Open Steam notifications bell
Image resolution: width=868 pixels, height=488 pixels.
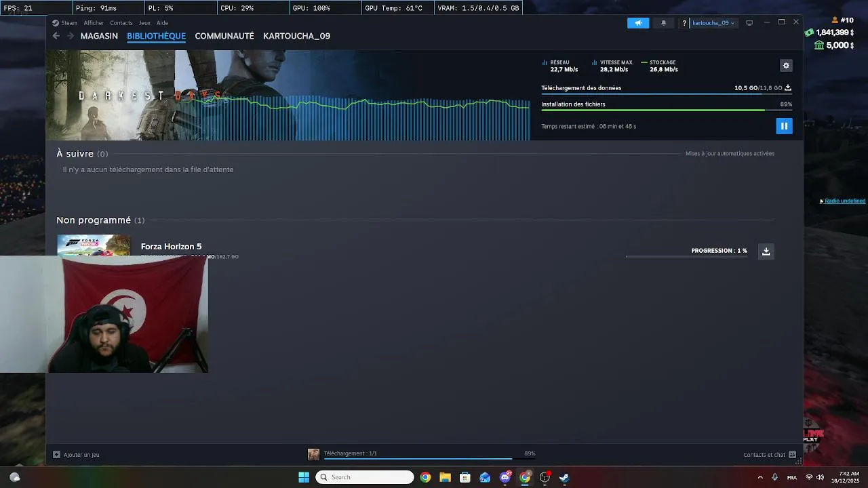coord(663,23)
